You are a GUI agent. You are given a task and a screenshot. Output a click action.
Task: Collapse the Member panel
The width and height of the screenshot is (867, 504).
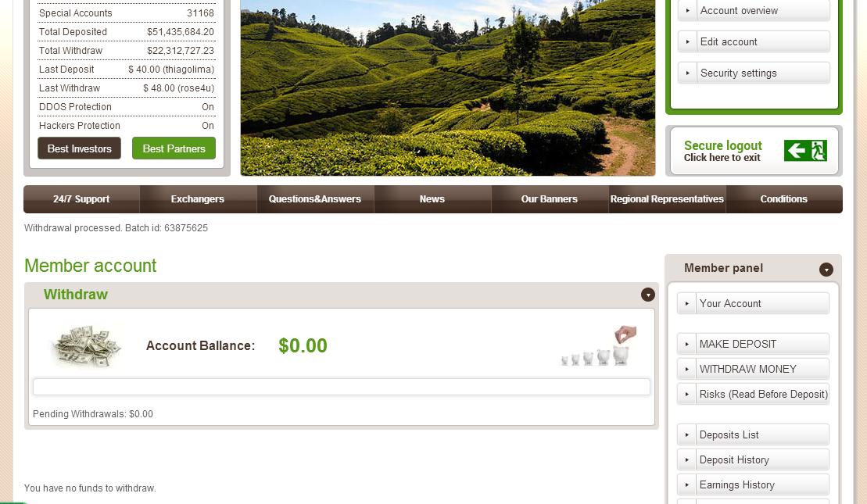point(826,269)
